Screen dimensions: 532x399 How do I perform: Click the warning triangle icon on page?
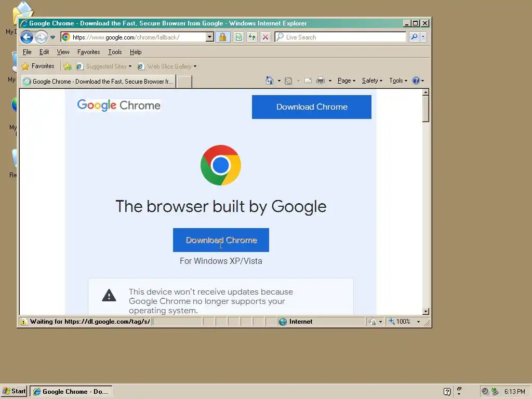(109, 295)
